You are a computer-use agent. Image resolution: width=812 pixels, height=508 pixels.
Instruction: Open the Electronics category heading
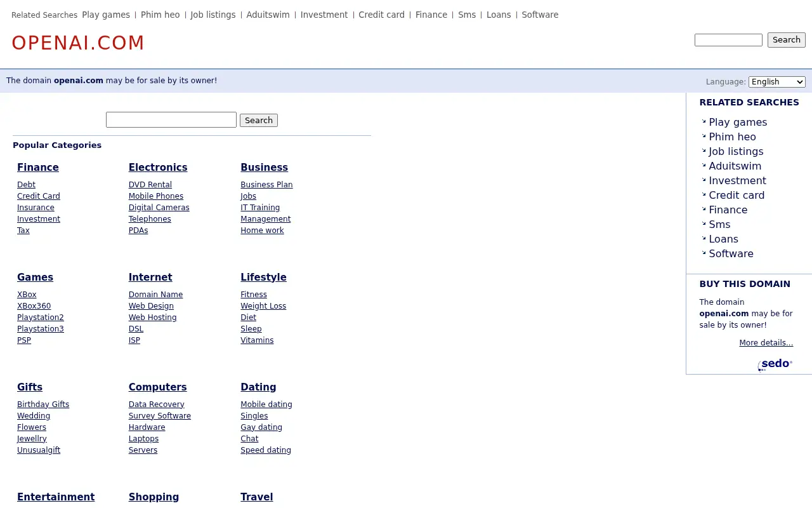[x=158, y=168]
